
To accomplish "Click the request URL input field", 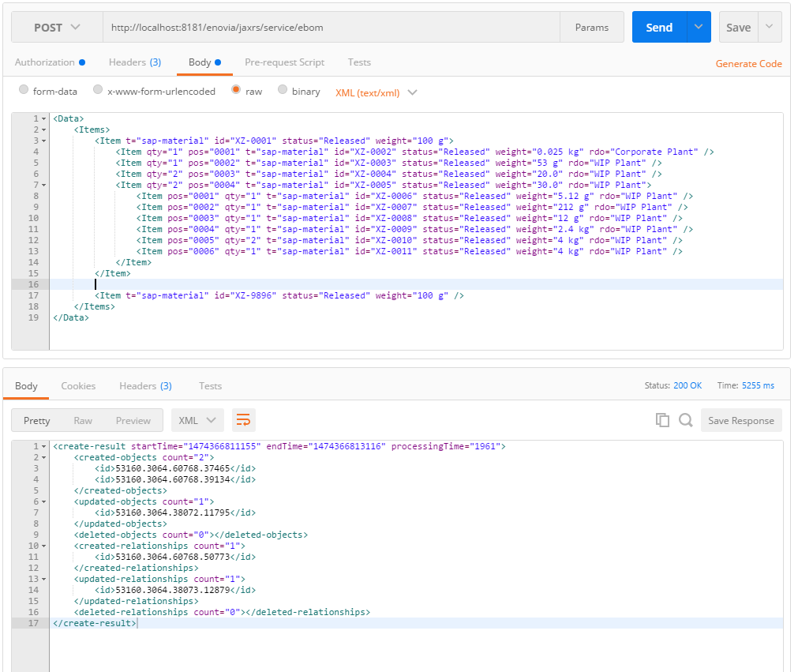I will 332,27.
